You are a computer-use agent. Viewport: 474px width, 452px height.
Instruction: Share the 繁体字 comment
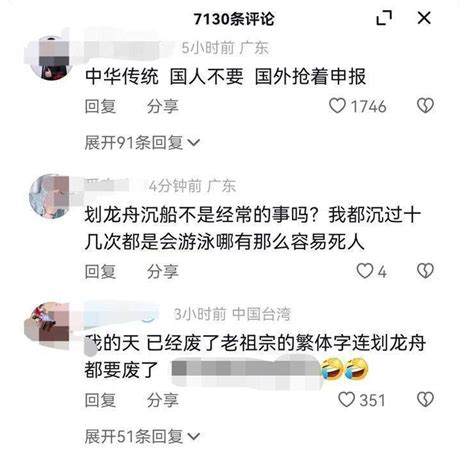(x=163, y=400)
